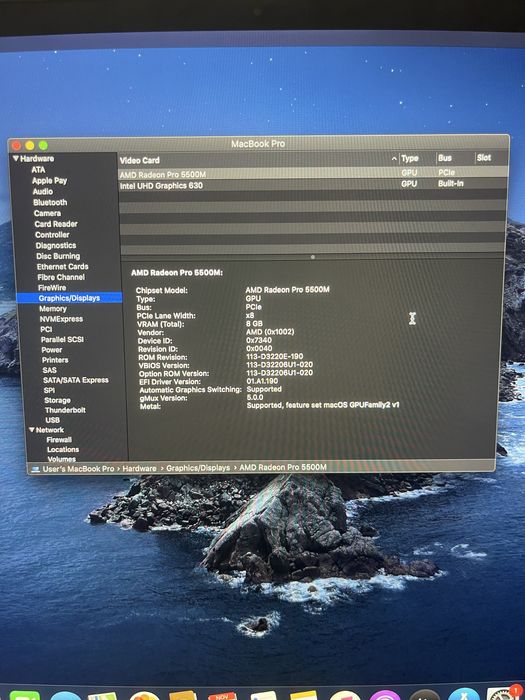Go to User's MacBook Pro in path bar

78,469
